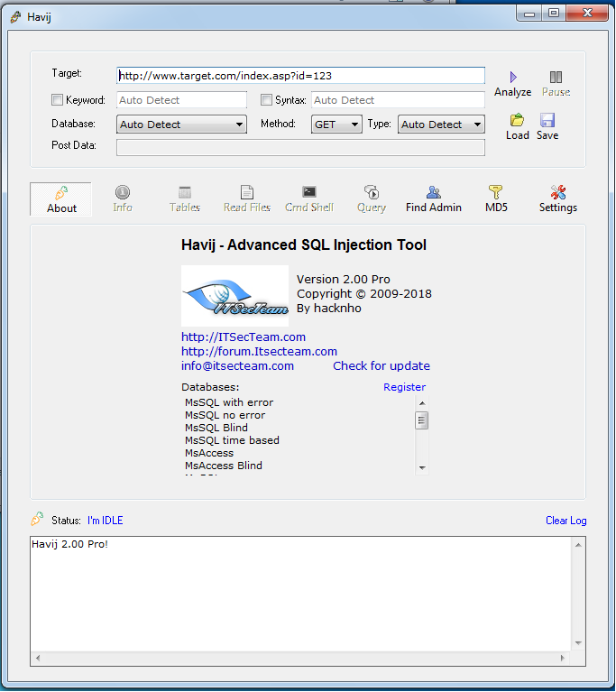Open the Cmd Shell tab
This screenshot has height=692, width=616.
pos(308,199)
